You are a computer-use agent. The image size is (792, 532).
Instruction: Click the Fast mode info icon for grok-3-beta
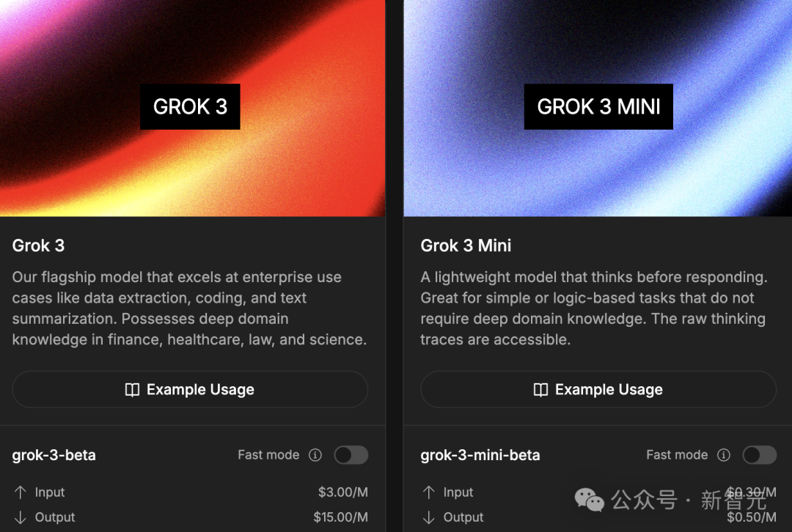[x=315, y=455]
